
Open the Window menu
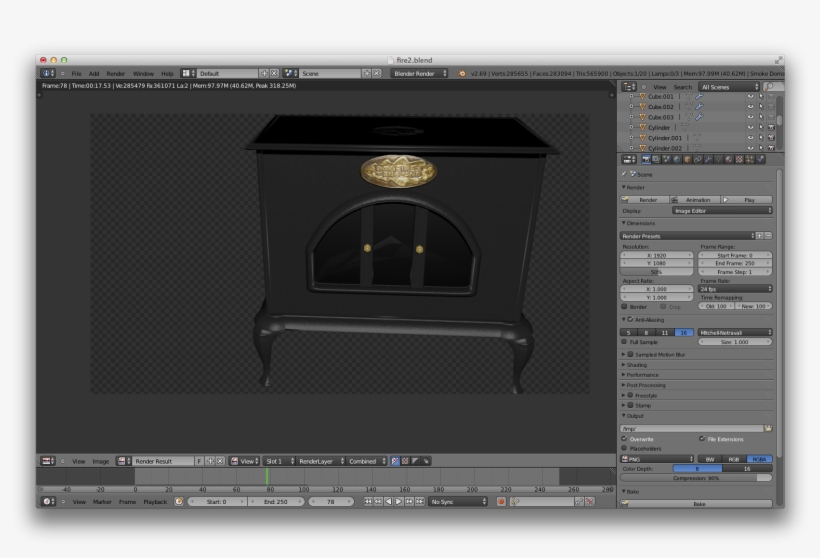[143, 74]
